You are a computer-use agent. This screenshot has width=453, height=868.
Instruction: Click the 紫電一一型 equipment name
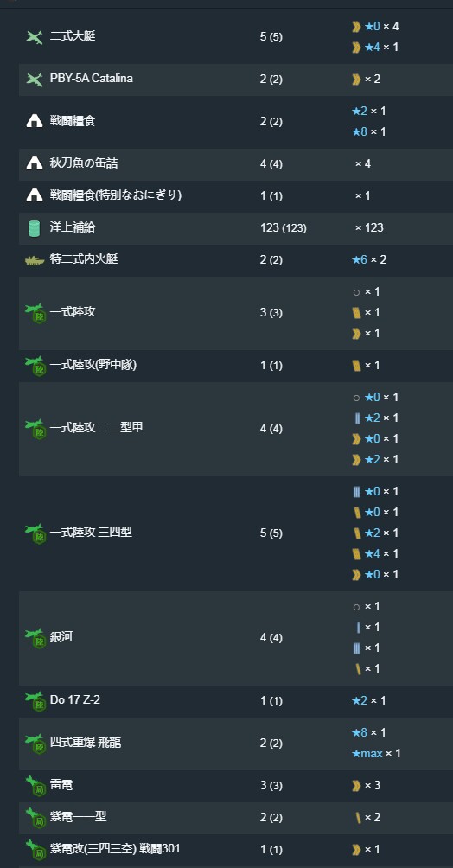coord(78,816)
